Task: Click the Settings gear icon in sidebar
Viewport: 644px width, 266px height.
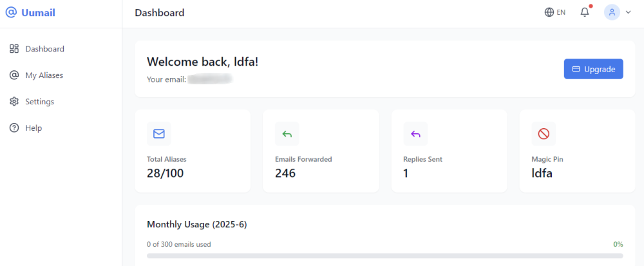Action: click(14, 102)
